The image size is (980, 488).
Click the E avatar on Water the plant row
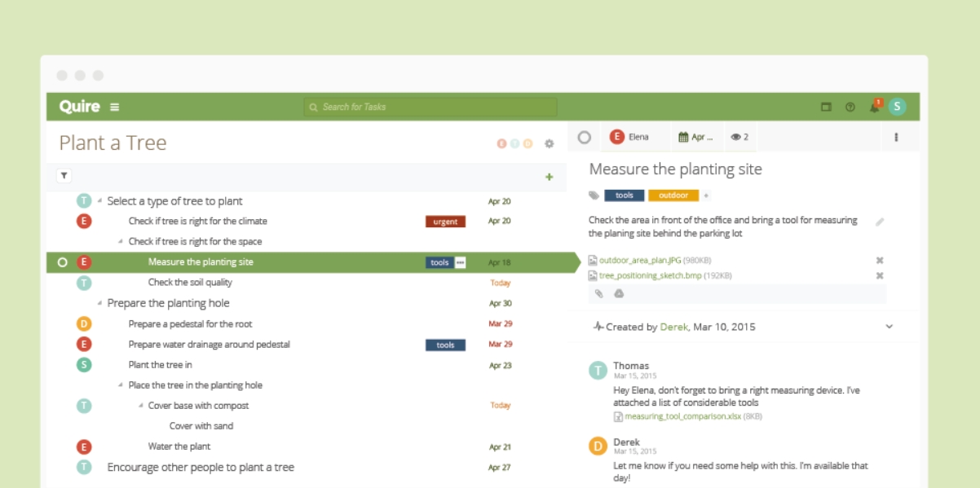(x=84, y=446)
